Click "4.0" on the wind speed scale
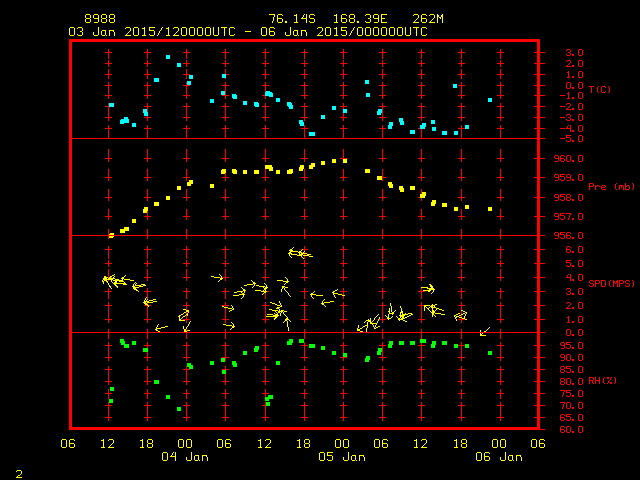The width and height of the screenshot is (640, 480). pyautogui.click(x=575, y=278)
